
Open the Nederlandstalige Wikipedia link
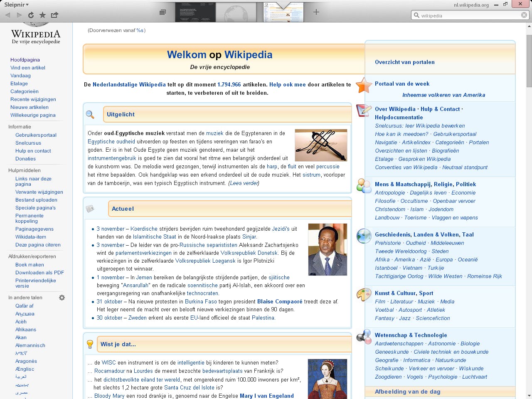click(129, 84)
